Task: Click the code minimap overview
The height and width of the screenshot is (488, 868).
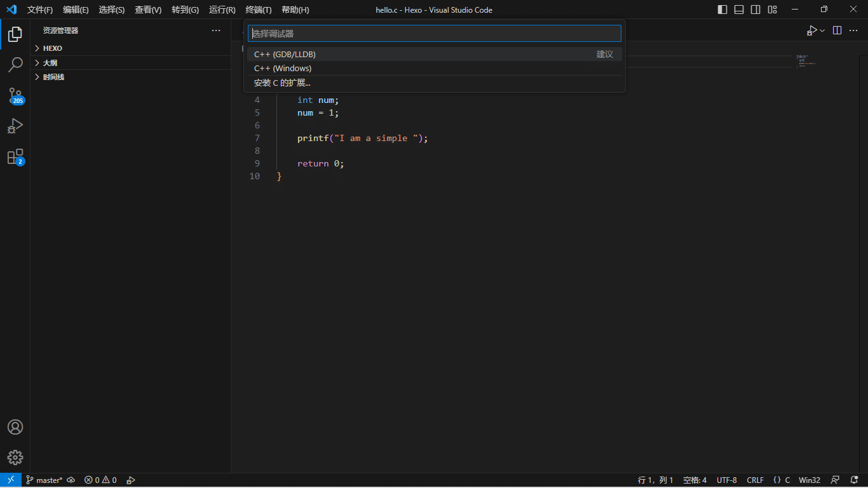Action: coord(806,61)
